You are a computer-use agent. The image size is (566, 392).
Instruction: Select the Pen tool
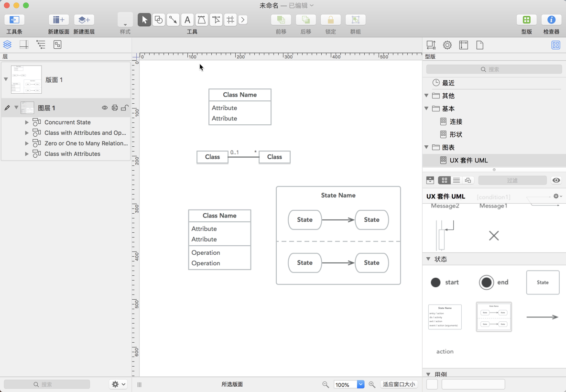pyautogui.click(x=201, y=20)
